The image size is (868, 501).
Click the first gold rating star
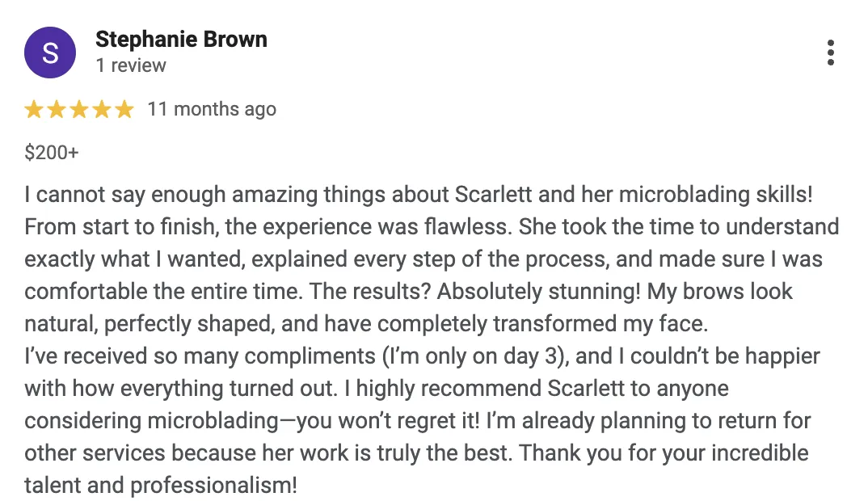pyautogui.click(x=34, y=109)
